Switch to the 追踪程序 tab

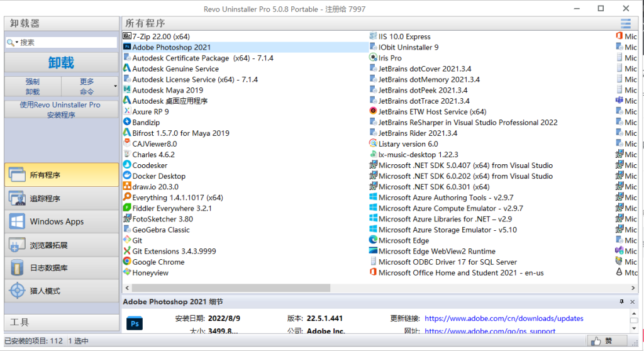tap(62, 199)
